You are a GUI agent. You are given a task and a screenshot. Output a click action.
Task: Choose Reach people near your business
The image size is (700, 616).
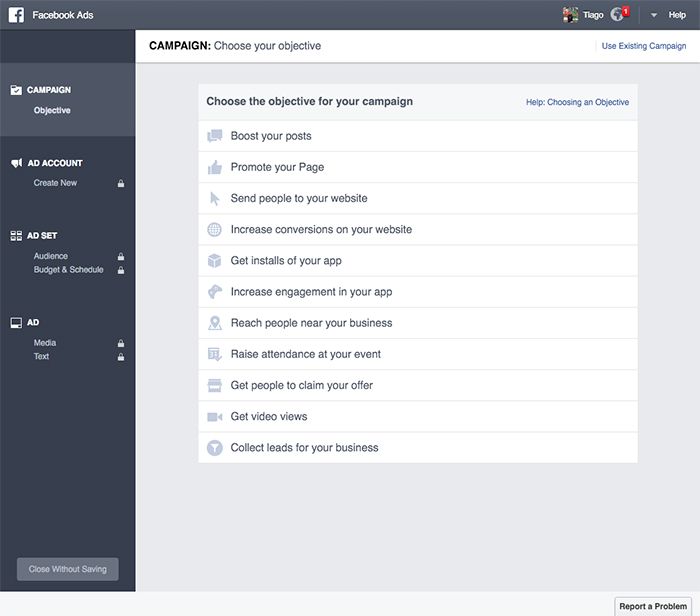pos(418,323)
